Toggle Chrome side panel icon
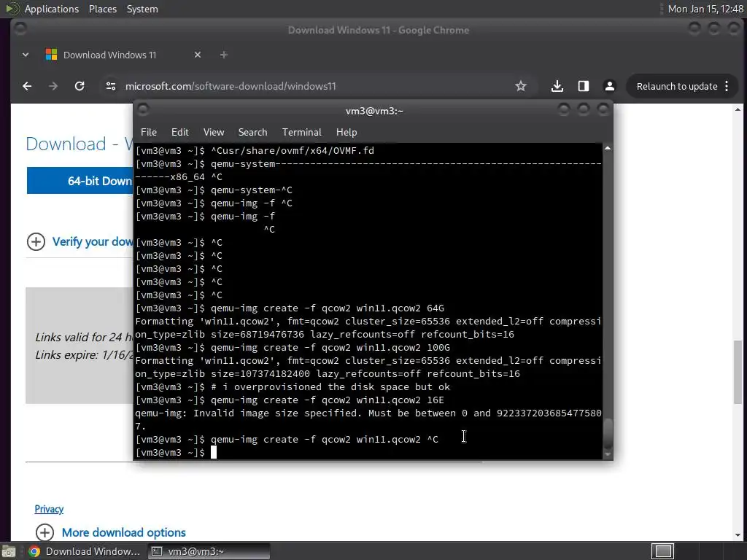The height and width of the screenshot is (560, 747). (x=583, y=86)
